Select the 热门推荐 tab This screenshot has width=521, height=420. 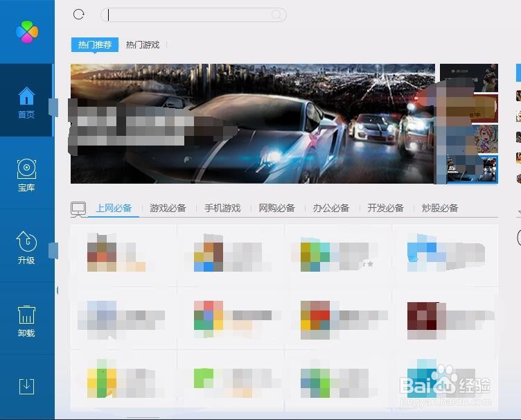(95, 44)
